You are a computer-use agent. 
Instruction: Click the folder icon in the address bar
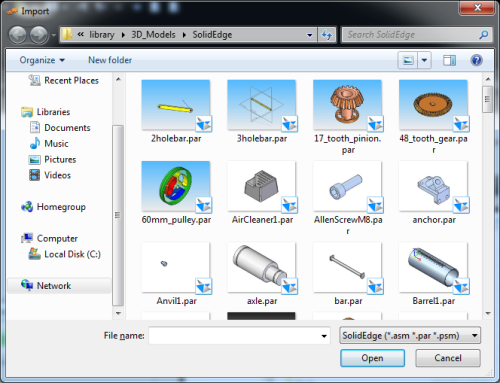click(x=67, y=34)
